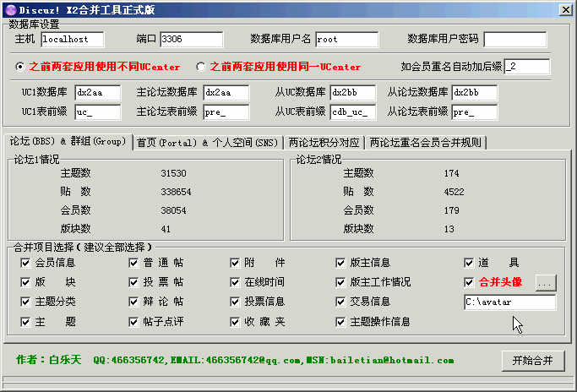Edit the 从UC数据库 dx2bb field

click(353, 93)
